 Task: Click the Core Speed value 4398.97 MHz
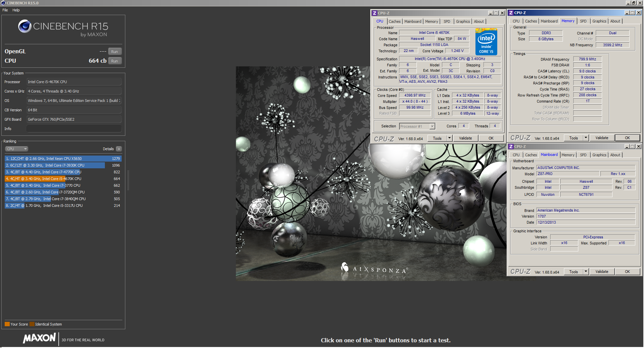415,96
